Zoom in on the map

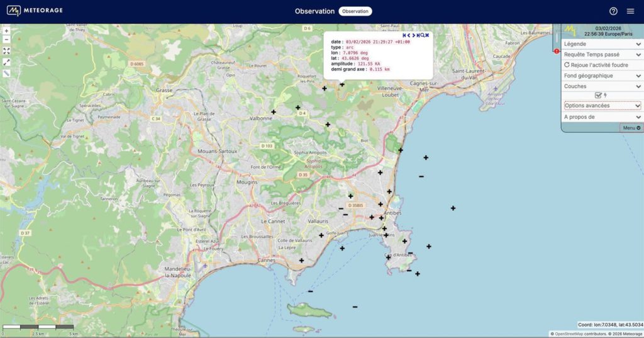6,30
